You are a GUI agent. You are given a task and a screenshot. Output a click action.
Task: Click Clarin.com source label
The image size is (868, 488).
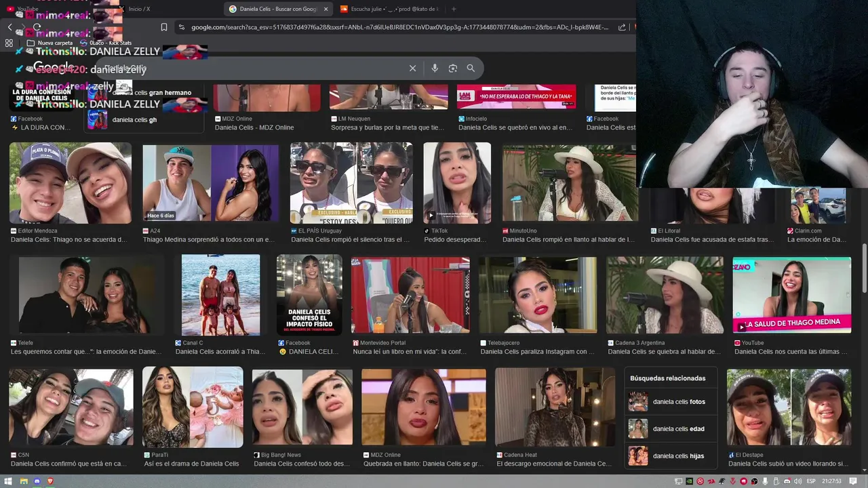tap(808, 230)
